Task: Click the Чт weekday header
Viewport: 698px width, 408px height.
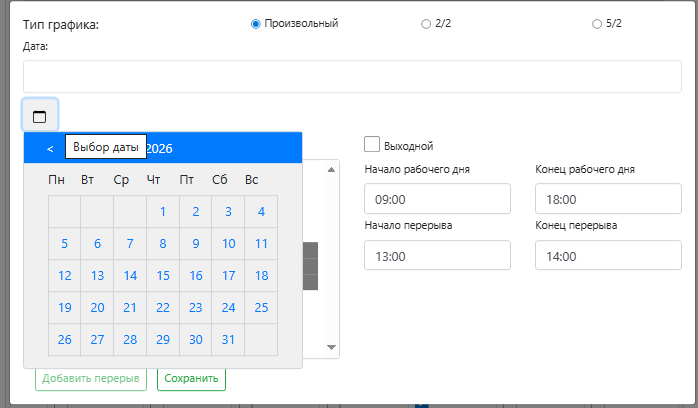Action: pos(154,180)
